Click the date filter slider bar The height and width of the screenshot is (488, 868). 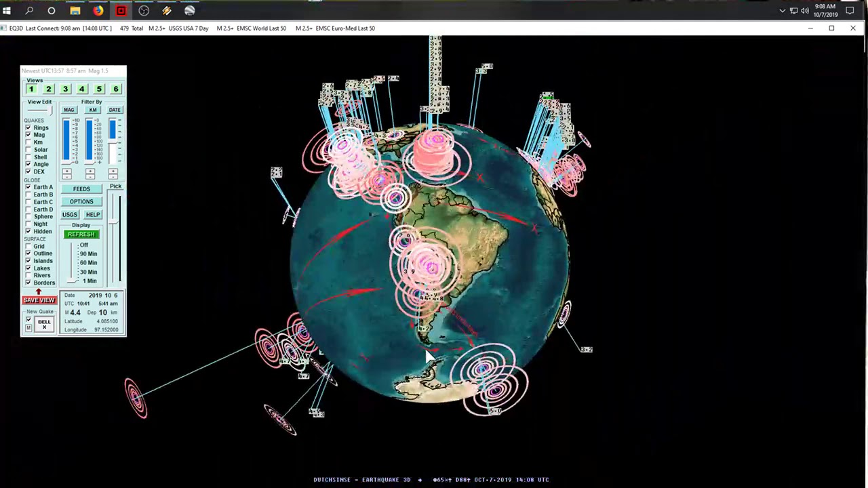[x=113, y=142]
